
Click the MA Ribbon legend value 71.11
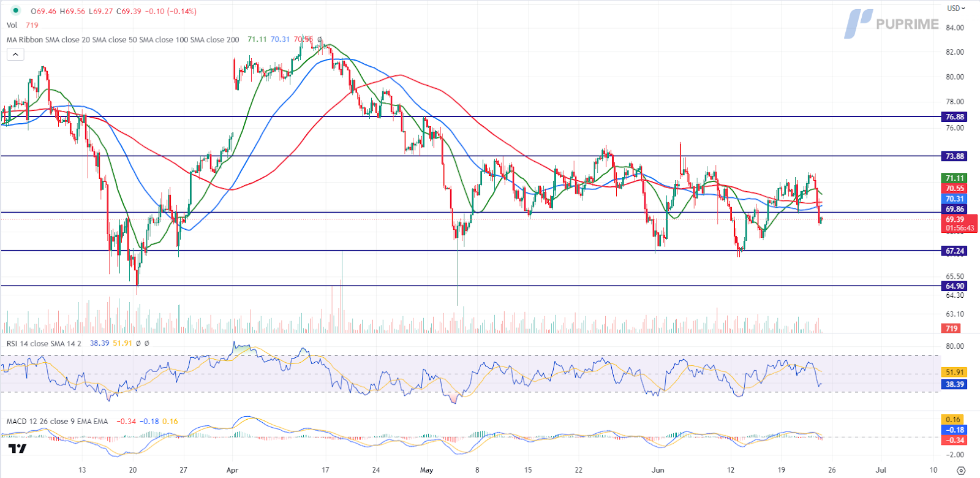[257, 39]
